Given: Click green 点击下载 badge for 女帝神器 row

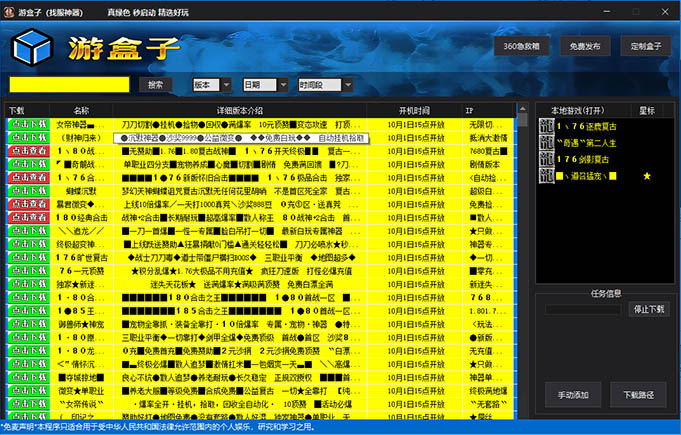Looking at the screenshot, I should (29, 124).
